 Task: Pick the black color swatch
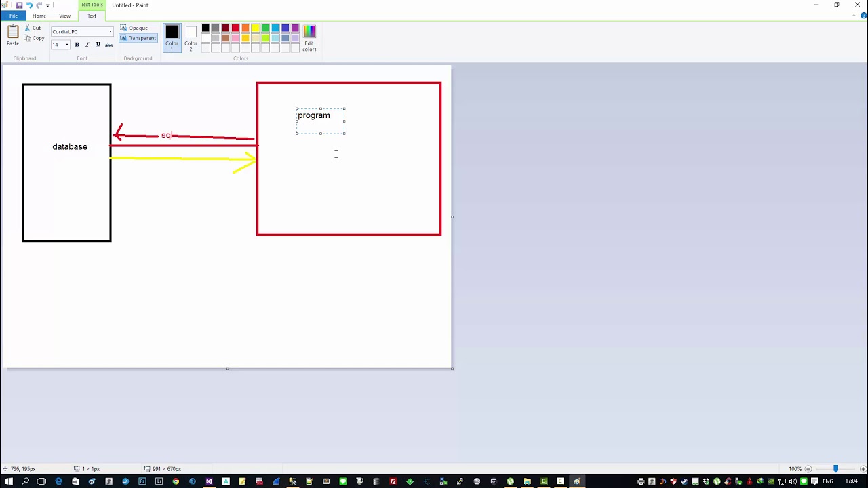[x=205, y=28]
